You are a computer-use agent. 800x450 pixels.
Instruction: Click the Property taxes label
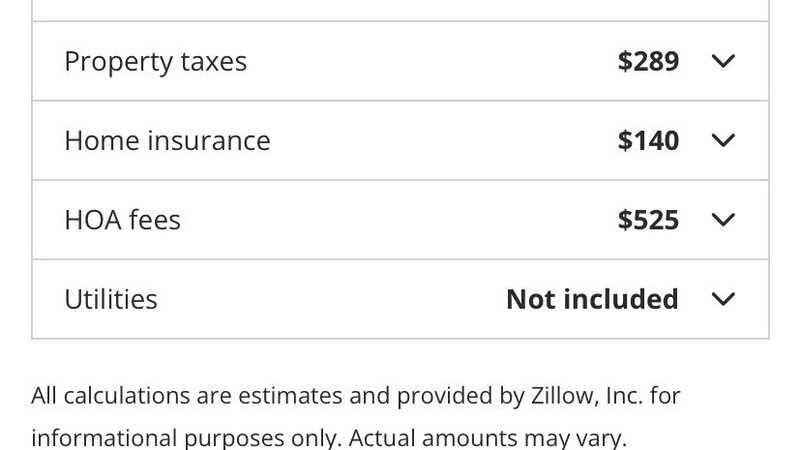click(x=155, y=61)
